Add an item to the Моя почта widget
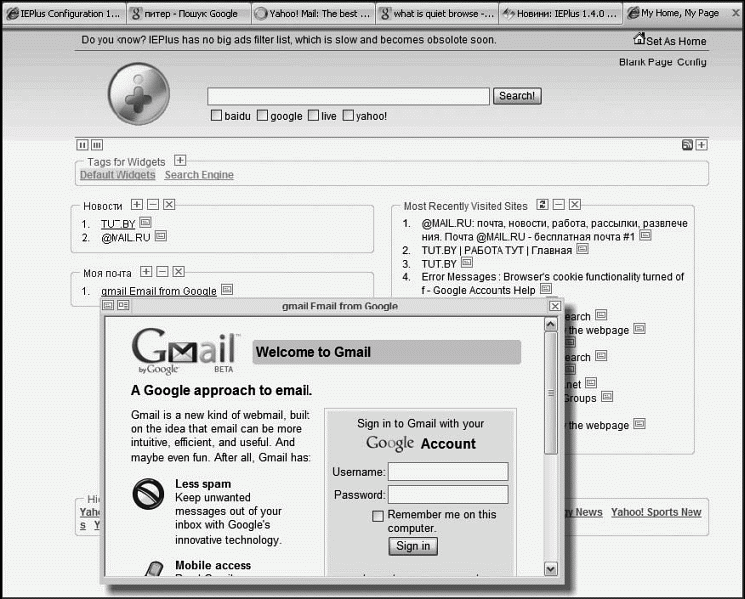The height and width of the screenshot is (599, 745). [146, 271]
